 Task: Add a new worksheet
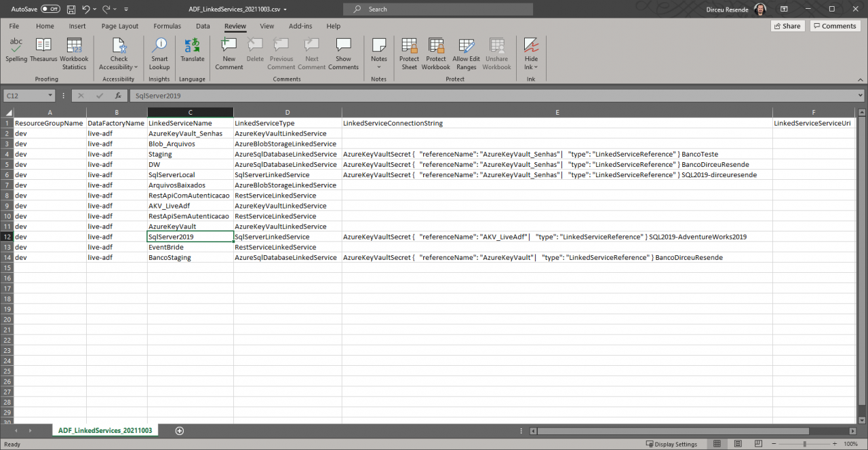(178, 430)
